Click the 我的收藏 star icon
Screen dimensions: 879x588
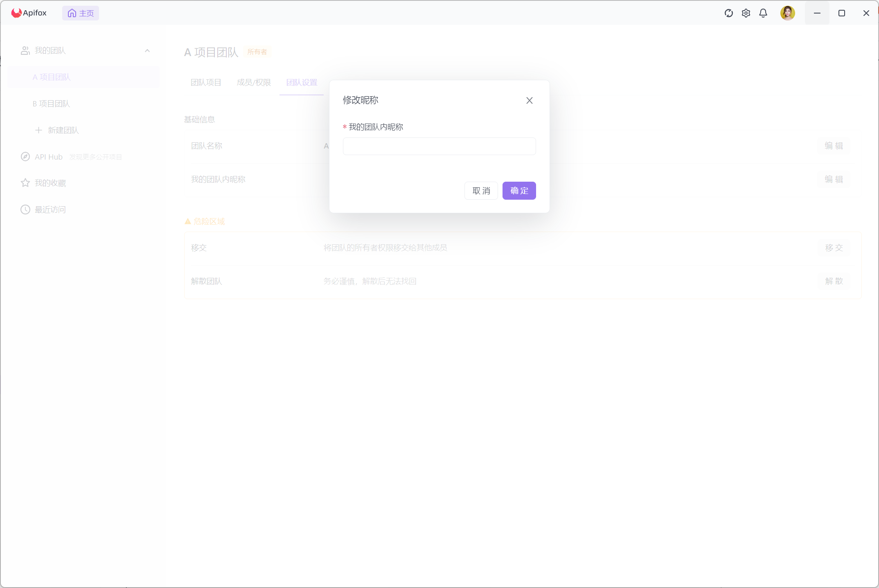tap(25, 183)
